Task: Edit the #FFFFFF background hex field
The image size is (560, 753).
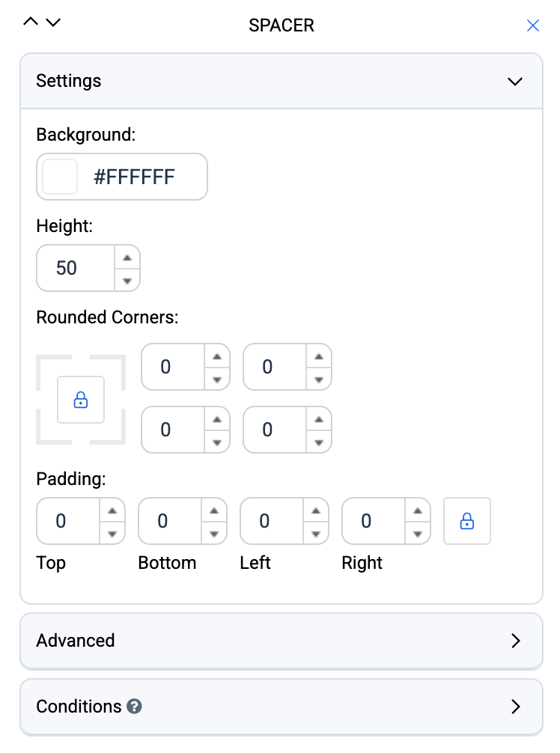Action: [134, 177]
